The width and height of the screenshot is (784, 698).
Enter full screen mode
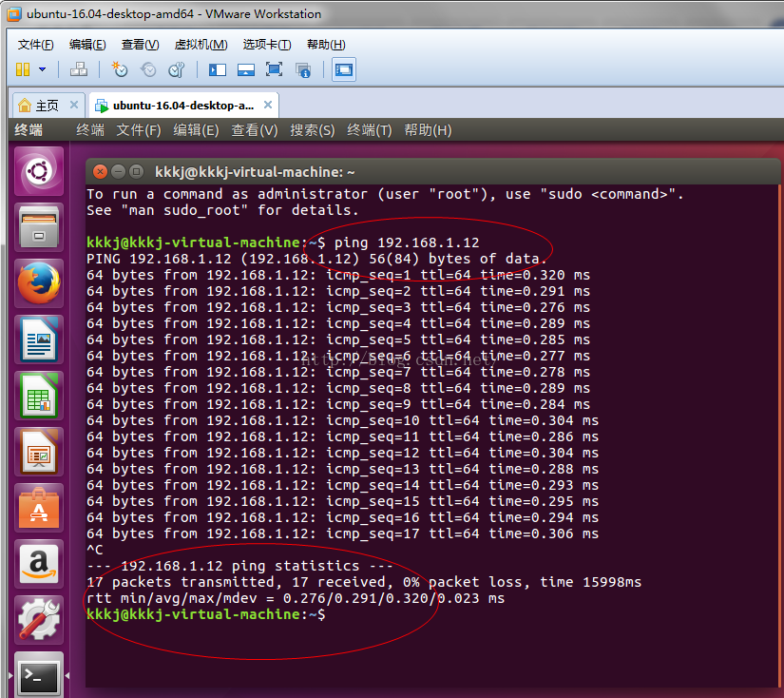tap(274, 69)
